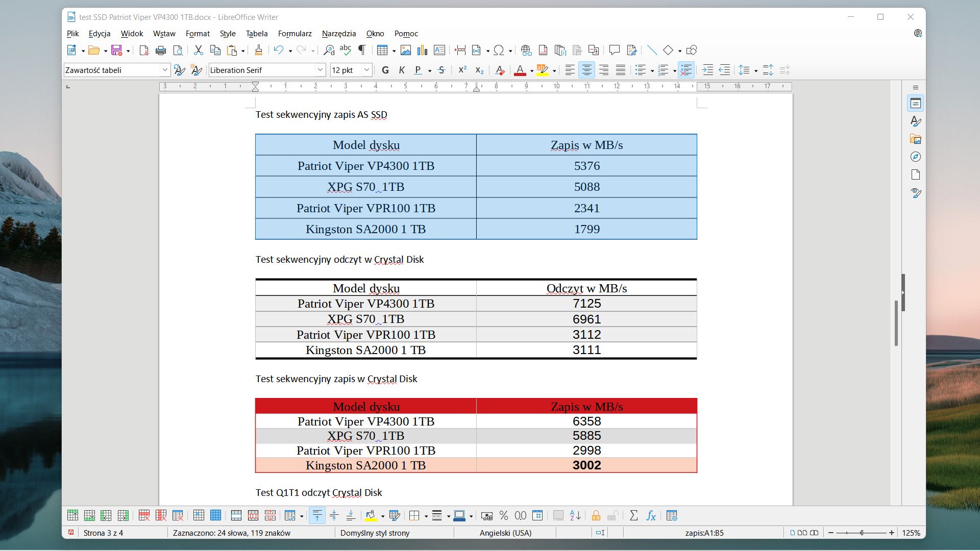
Task: Open the font name dropdown
Action: click(x=320, y=70)
